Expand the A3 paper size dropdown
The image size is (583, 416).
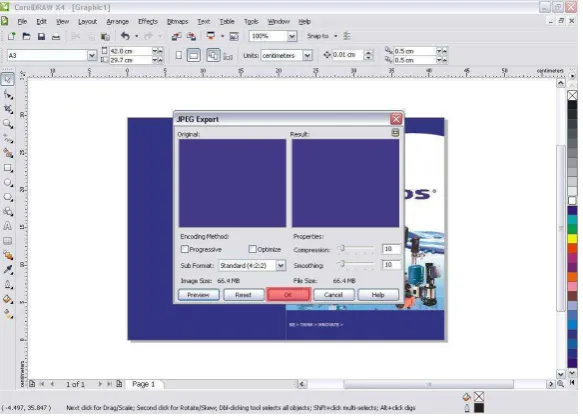click(92, 56)
